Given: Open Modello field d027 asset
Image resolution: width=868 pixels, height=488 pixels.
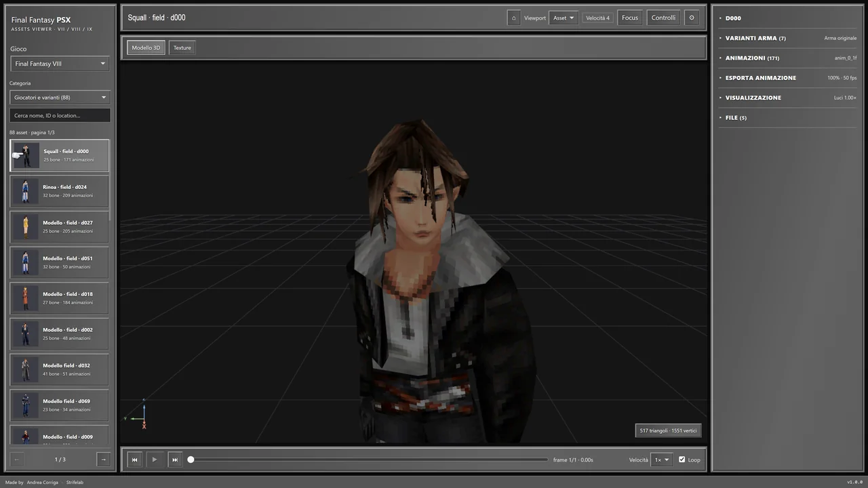Looking at the screenshot, I should click(x=59, y=227).
